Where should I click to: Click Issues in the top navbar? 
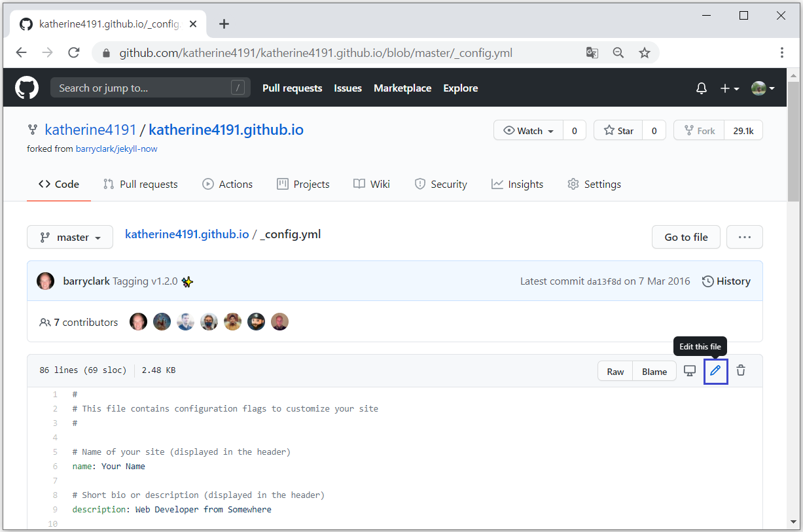point(348,88)
